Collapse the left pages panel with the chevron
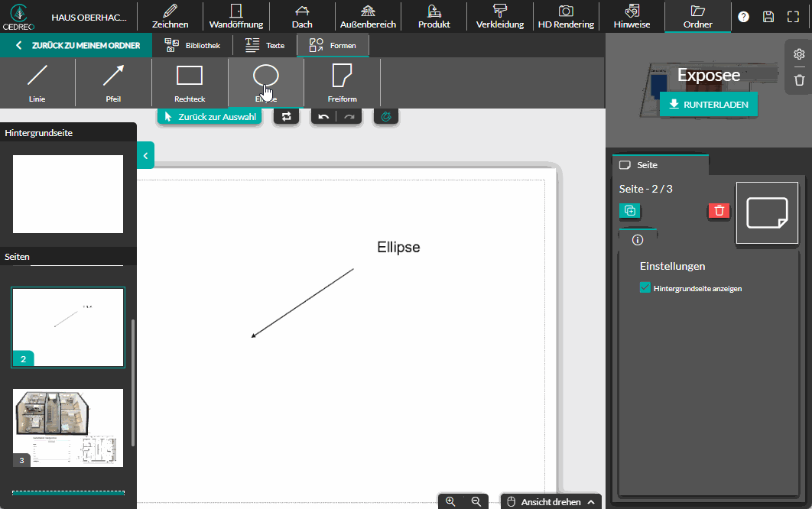Screen dimensions: 812x509 coord(145,155)
